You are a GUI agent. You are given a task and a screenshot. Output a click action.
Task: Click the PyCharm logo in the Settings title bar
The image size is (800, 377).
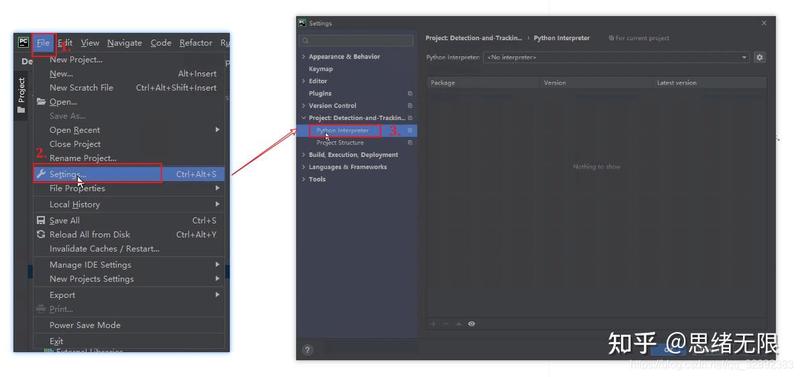(x=303, y=23)
